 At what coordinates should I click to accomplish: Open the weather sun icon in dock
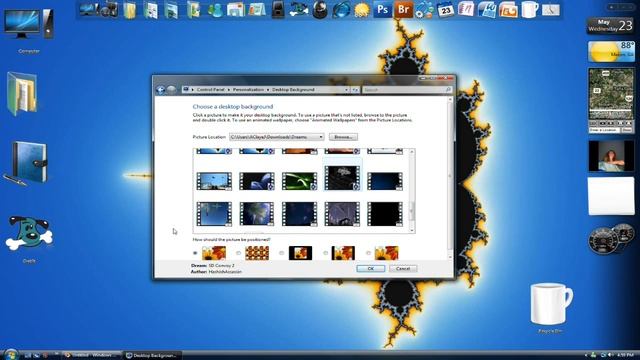click(x=362, y=10)
